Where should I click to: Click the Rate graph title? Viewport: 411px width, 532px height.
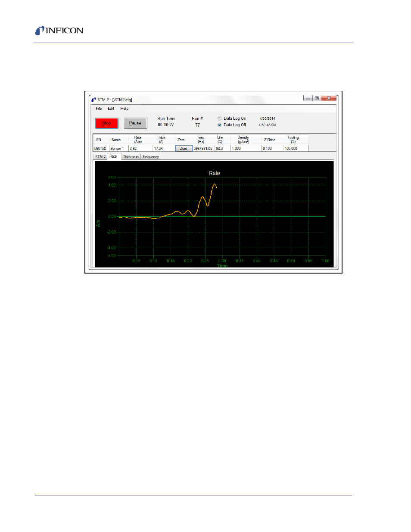click(x=215, y=173)
